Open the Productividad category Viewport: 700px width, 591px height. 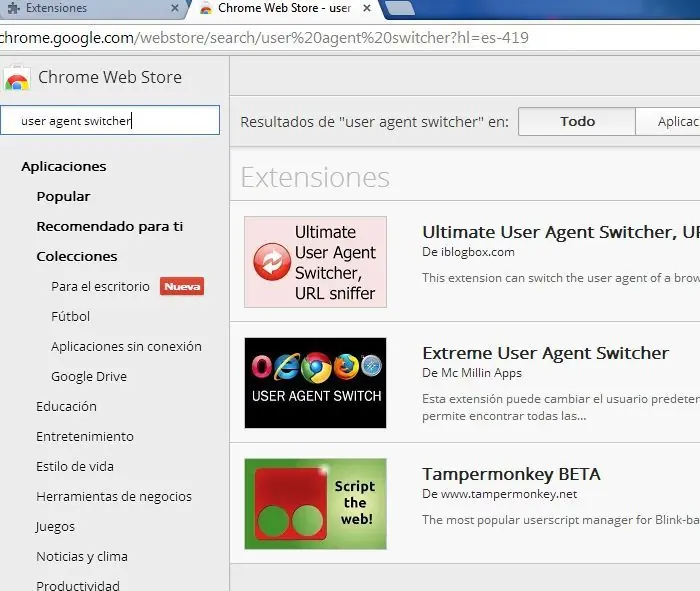click(x=78, y=585)
